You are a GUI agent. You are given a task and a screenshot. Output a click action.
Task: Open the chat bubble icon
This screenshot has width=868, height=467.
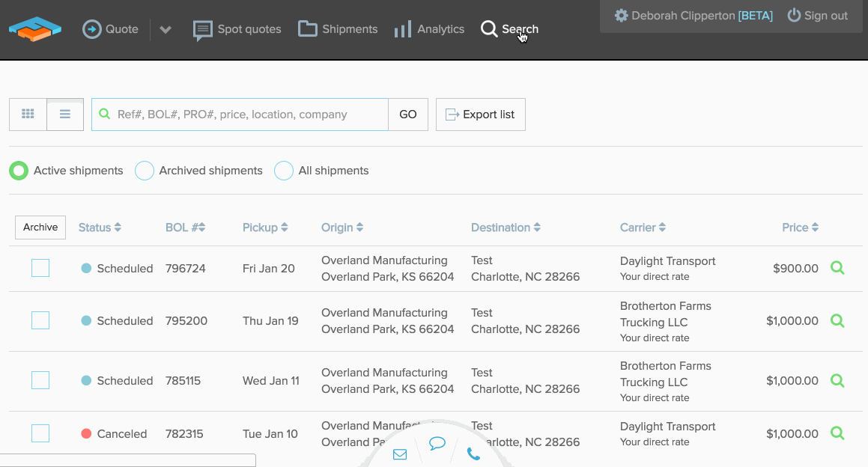[437, 443]
